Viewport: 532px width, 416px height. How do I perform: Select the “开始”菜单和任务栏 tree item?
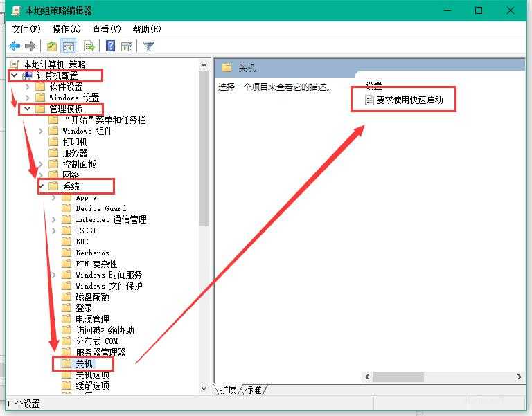click(105, 120)
